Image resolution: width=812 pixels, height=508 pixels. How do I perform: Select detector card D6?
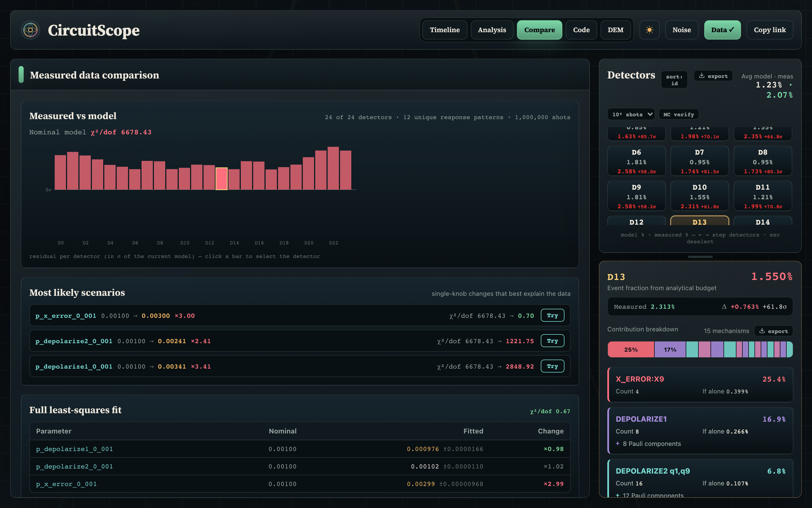tap(637, 161)
